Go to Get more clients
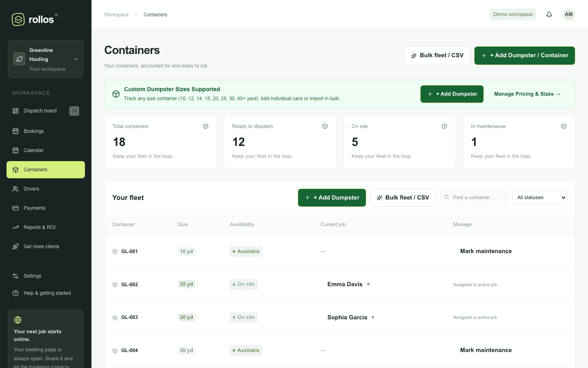Screen dimensions: 588x368 click(x=46, y=247)
